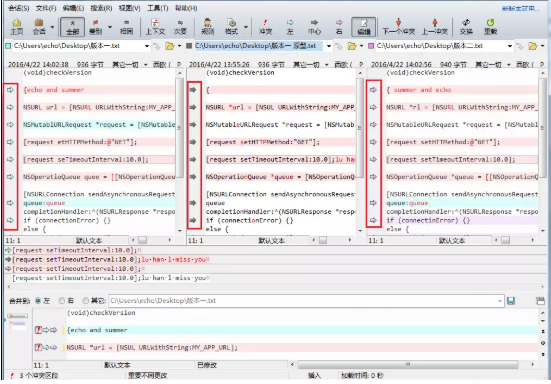
Task: Click the center pane browse folder icon
Action: tap(351, 46)
